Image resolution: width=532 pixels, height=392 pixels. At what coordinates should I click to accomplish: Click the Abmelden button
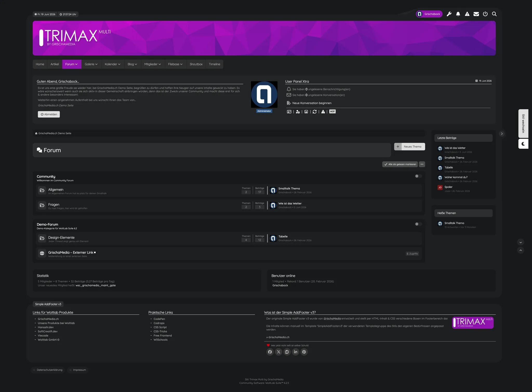[x=49, y=114]
